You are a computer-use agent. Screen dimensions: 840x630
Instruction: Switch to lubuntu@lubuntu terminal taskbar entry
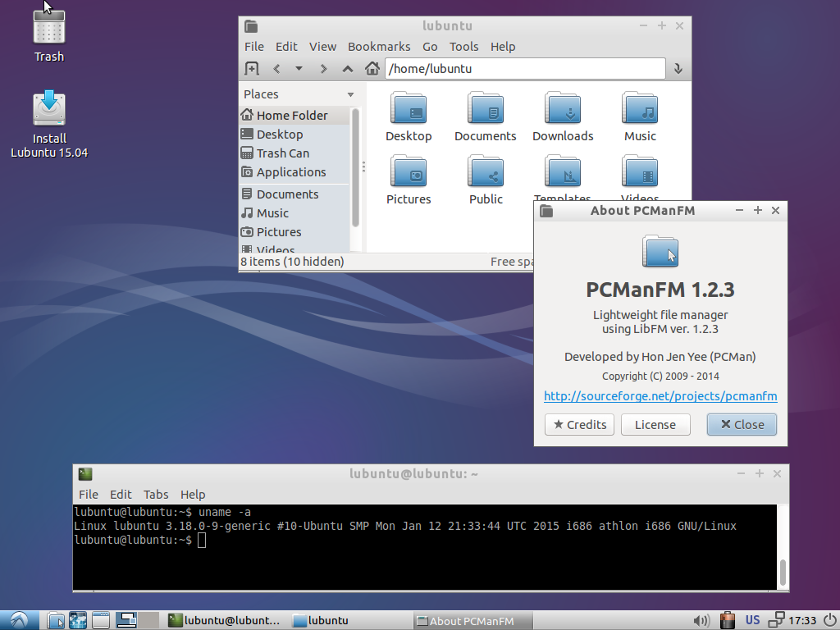pos(225,620)
